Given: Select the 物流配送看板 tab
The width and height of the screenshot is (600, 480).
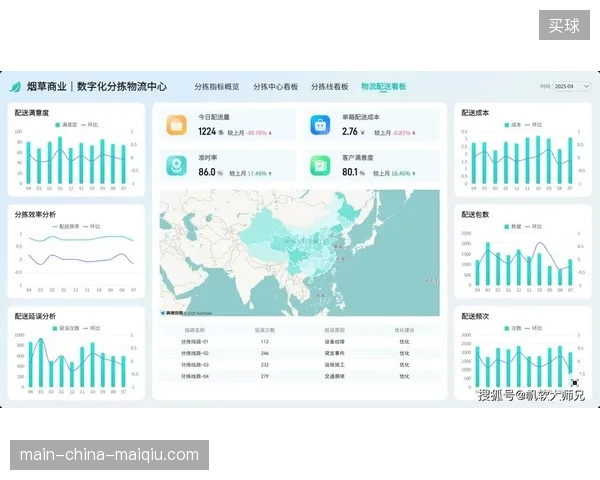Looking at the screenshot, I should pyautogui.click(x=384, y=87).
